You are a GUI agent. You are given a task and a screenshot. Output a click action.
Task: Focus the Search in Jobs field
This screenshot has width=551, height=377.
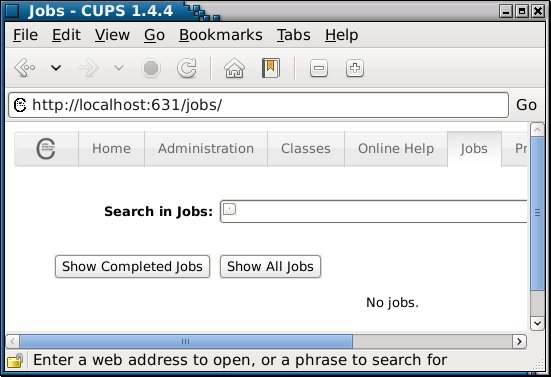tap(373, 211)
